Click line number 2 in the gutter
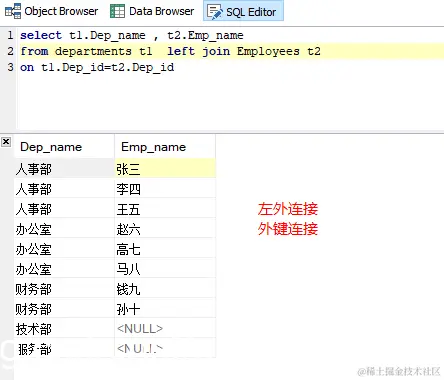 10,51
